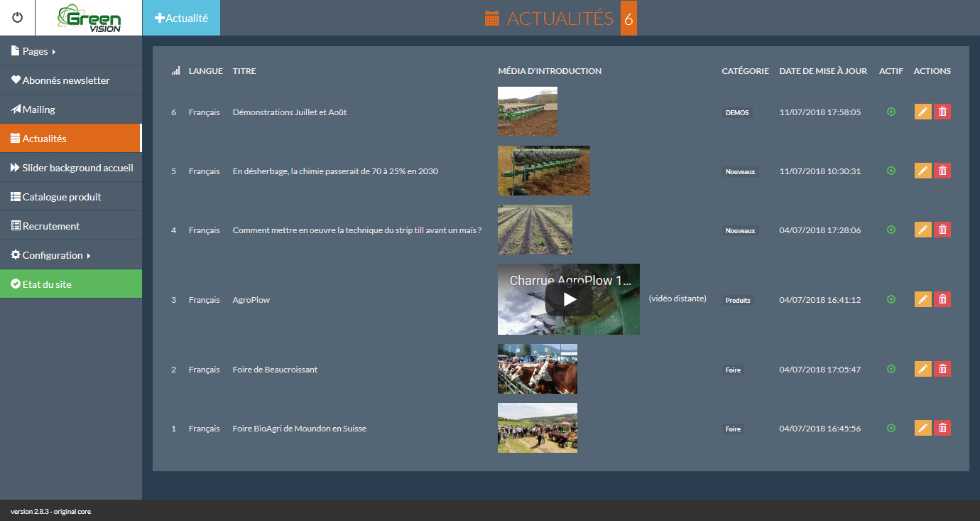
Task: Click the sort order bars icon
Action: (x=175, y=71)
